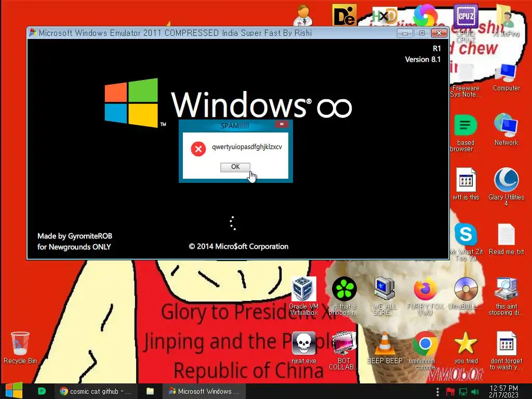532x399 pixels.
Task: Select the doctor figure desktop icon
Action: coord(303,15)
